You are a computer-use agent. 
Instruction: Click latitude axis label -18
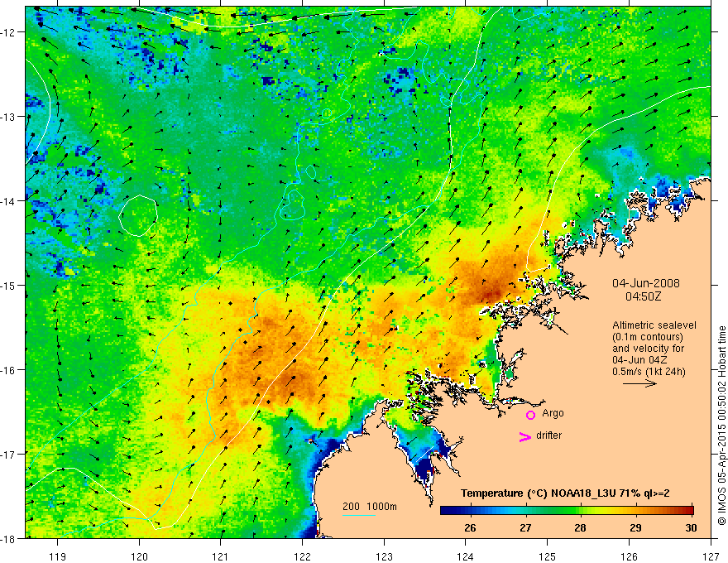(9, 538)
